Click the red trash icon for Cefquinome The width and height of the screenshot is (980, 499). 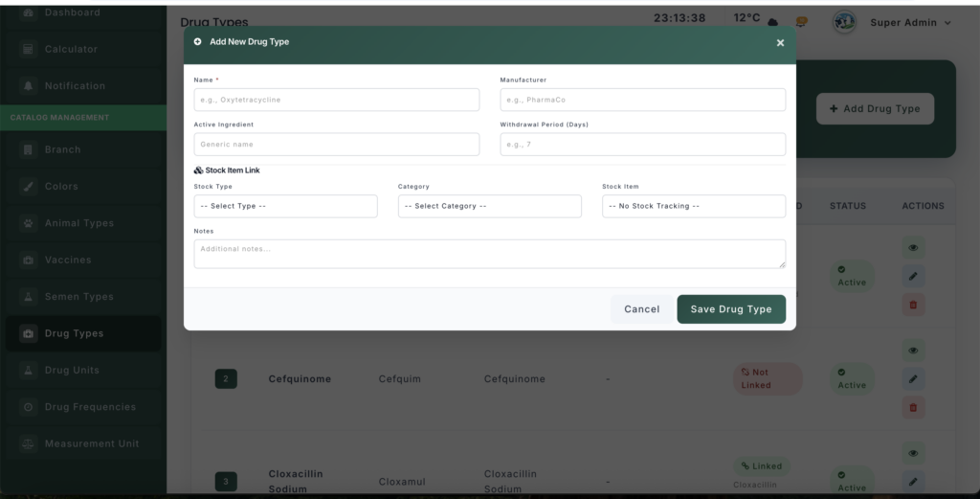pos(913,408)
